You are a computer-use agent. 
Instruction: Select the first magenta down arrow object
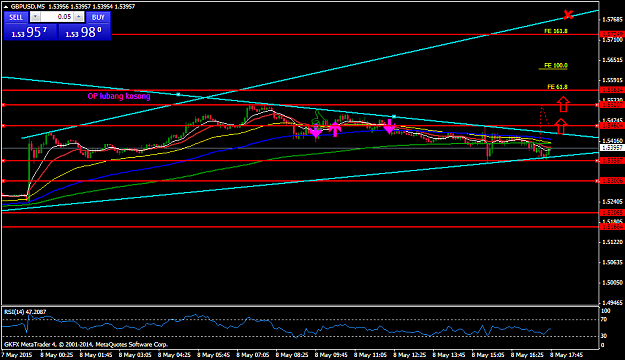click(x=316, y=132)
